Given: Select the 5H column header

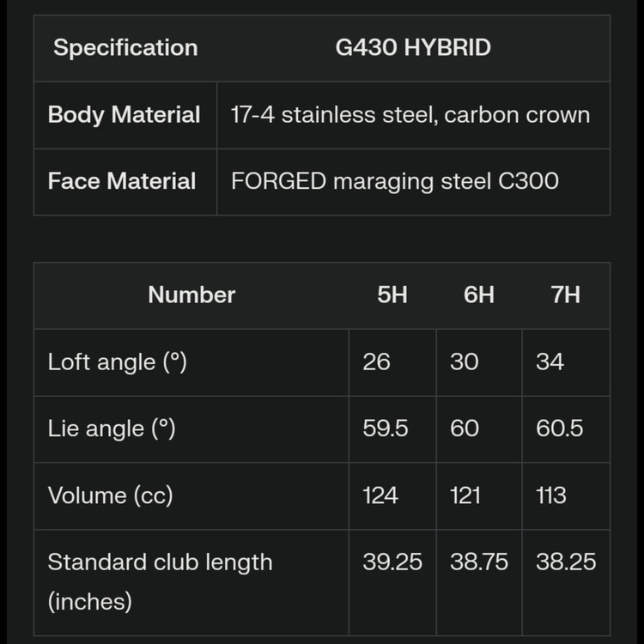Looking at the screenshot, I should (x=392, y=295).
